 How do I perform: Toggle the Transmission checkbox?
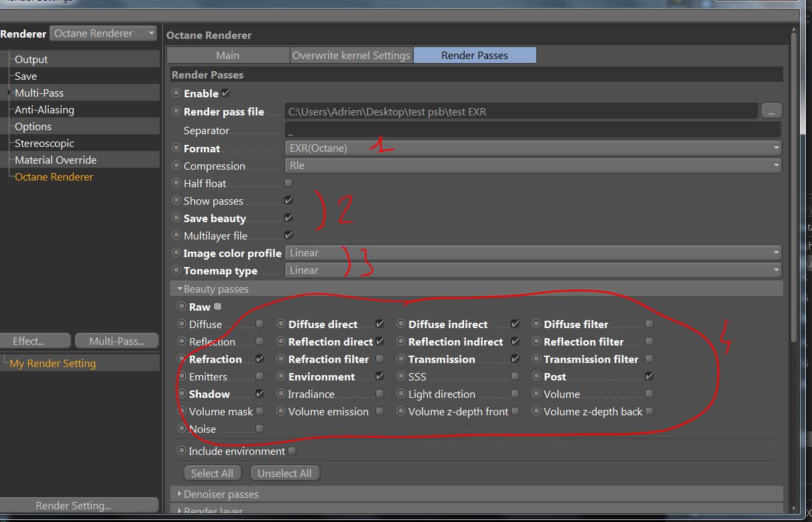click(515, 358)
